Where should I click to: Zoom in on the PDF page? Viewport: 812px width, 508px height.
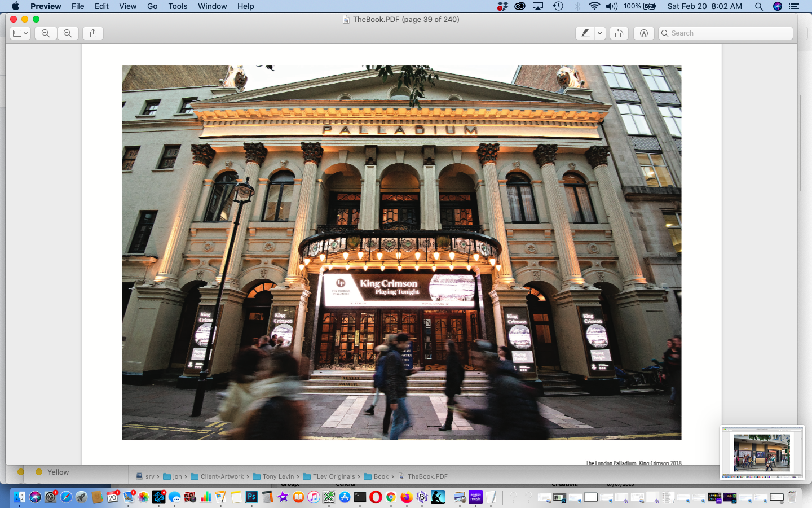click(x=68, y=33)
